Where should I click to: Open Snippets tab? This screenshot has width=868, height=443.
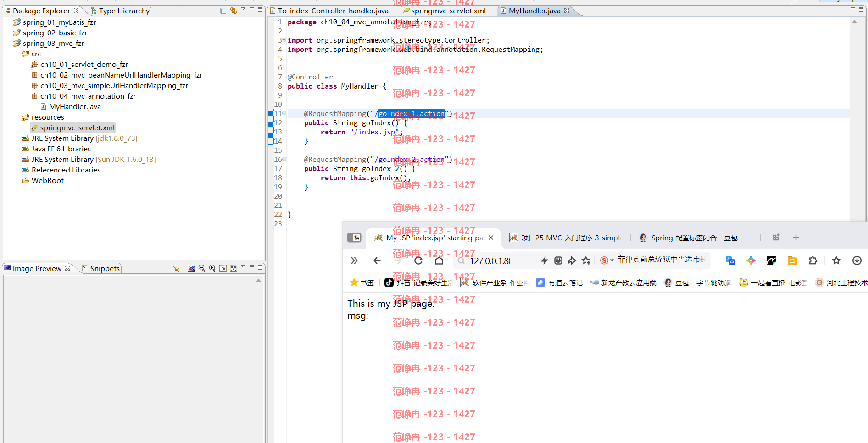click(x=105, y=268)
